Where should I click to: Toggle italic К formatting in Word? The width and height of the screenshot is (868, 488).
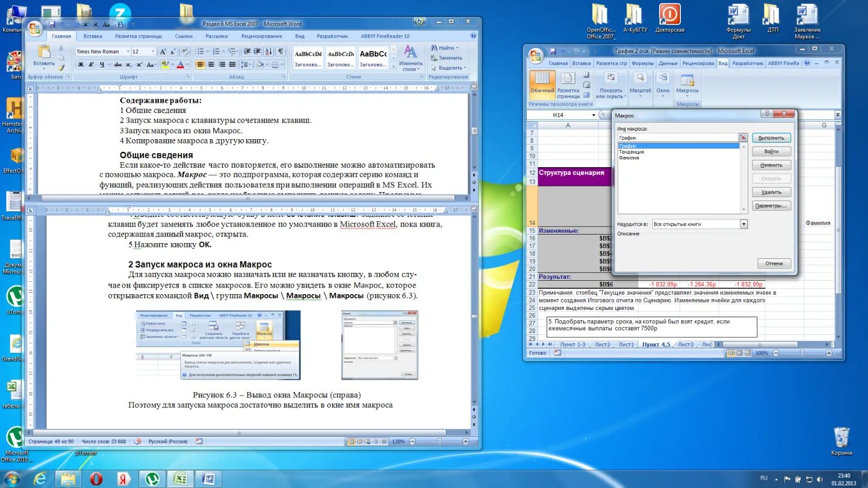91,64
